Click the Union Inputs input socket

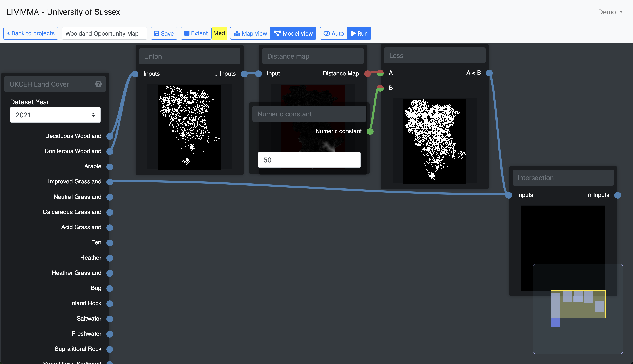tap(135, 74)
